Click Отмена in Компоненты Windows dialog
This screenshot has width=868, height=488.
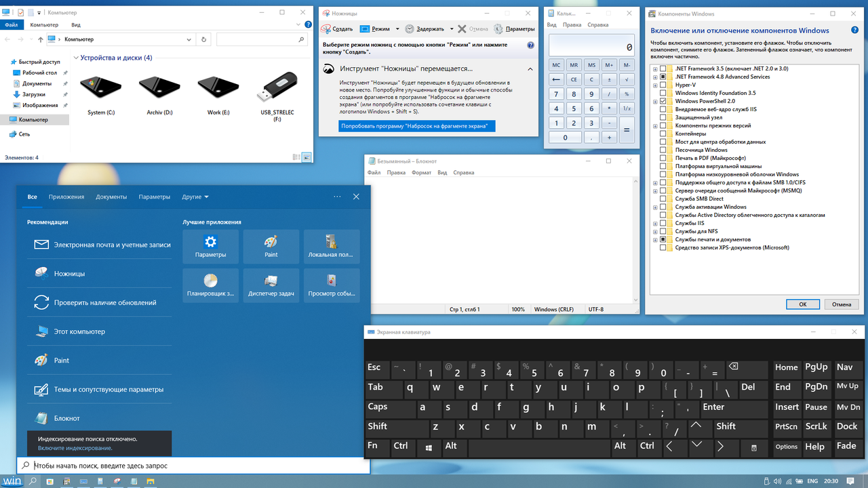tap(841, 304)
